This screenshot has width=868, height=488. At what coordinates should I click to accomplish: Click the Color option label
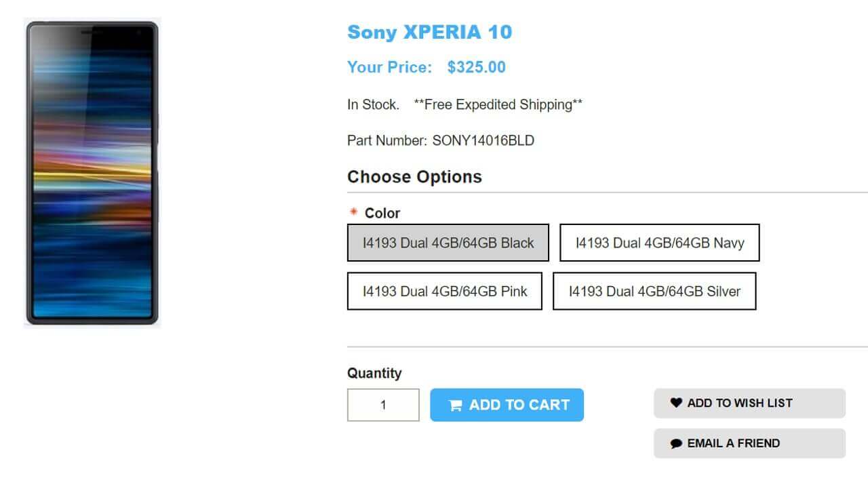[x=382, y=213]
